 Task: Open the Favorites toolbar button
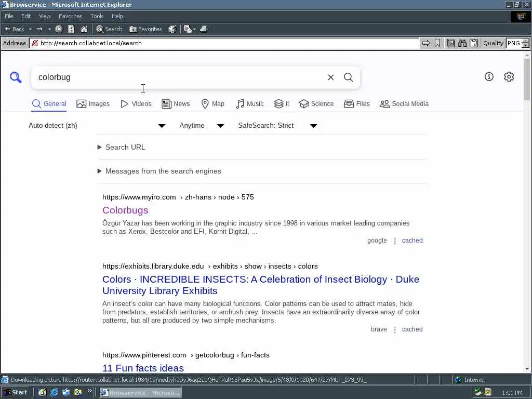click(145, 29)
